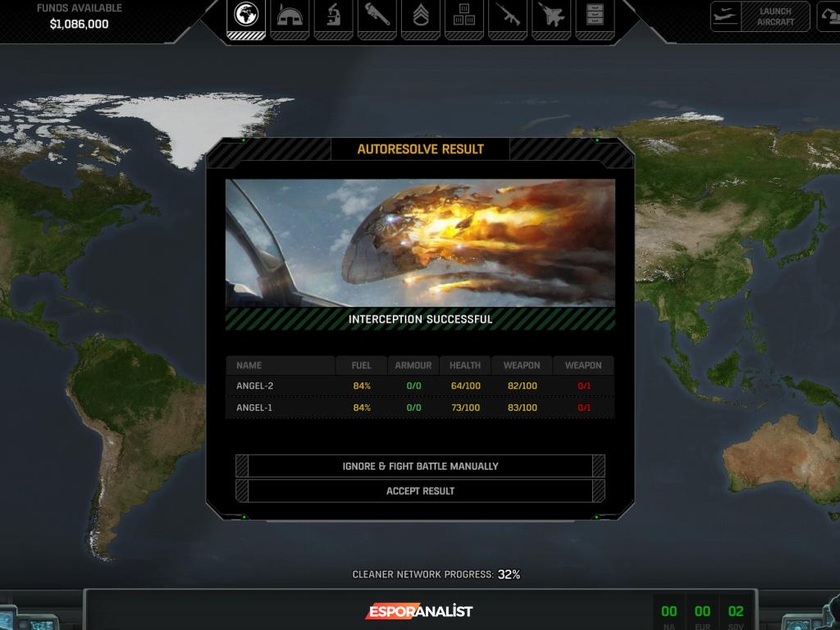Open the Base Stores crates screen
This screenshot has width=840, height=630.
463,16
